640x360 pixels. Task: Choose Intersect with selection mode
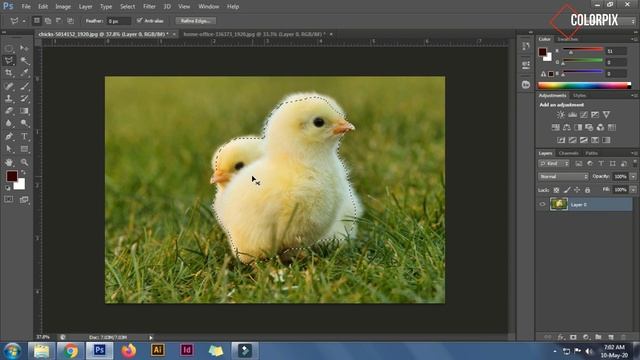(70, 20)
